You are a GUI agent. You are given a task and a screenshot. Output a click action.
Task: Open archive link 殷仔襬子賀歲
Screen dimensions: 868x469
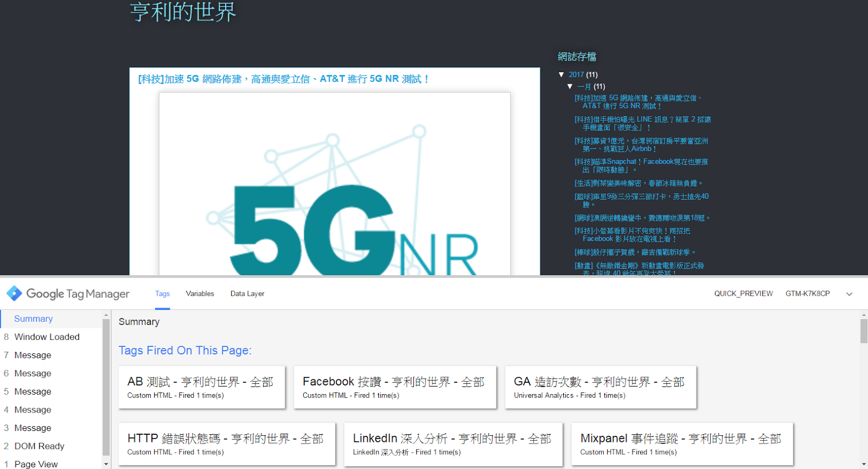[x=635, y=252]
